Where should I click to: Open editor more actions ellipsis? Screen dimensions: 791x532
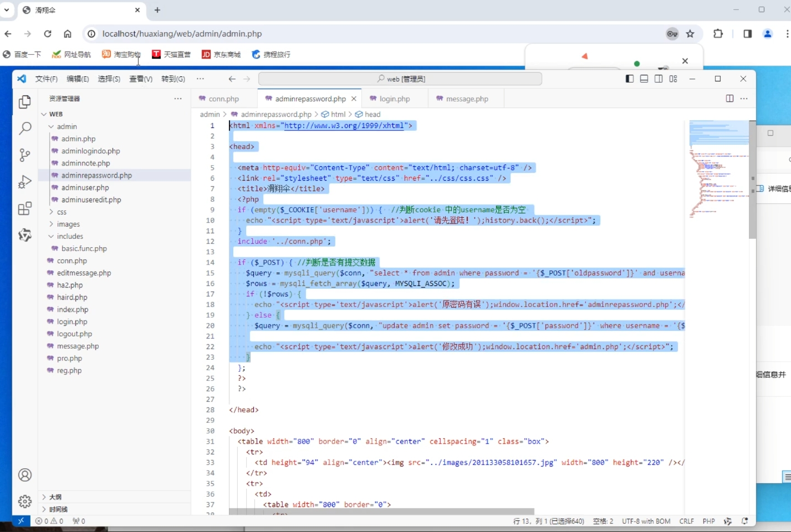(x=744, y=98)
